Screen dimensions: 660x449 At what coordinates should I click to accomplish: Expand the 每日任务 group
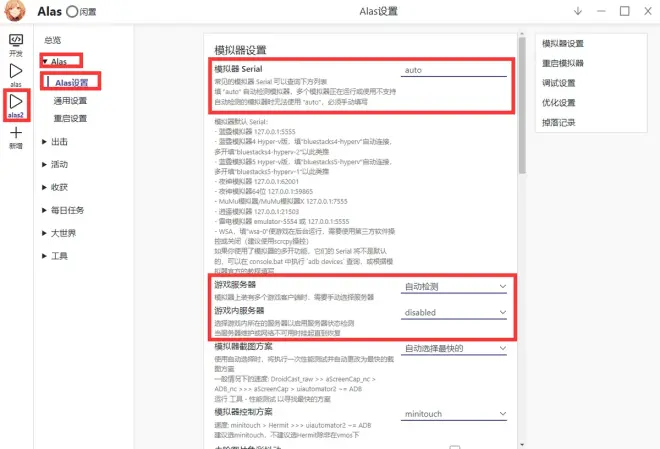tap(63, 210)
